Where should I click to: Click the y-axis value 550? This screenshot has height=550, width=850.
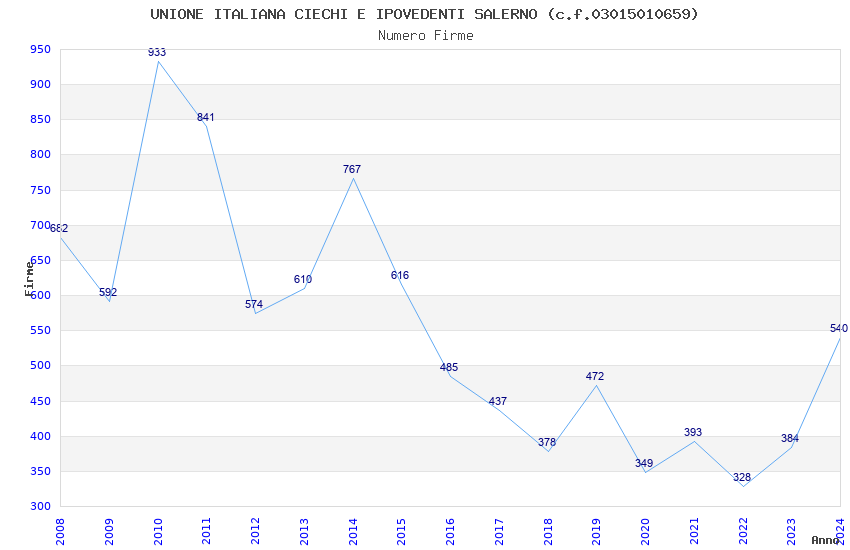(x=41, y=330)
